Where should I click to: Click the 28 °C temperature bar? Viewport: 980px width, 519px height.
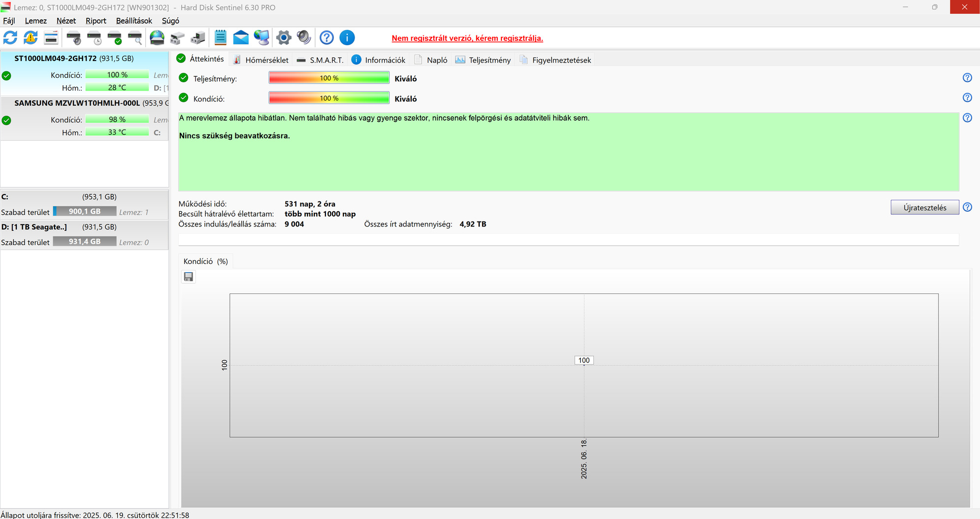click(117, 88)
